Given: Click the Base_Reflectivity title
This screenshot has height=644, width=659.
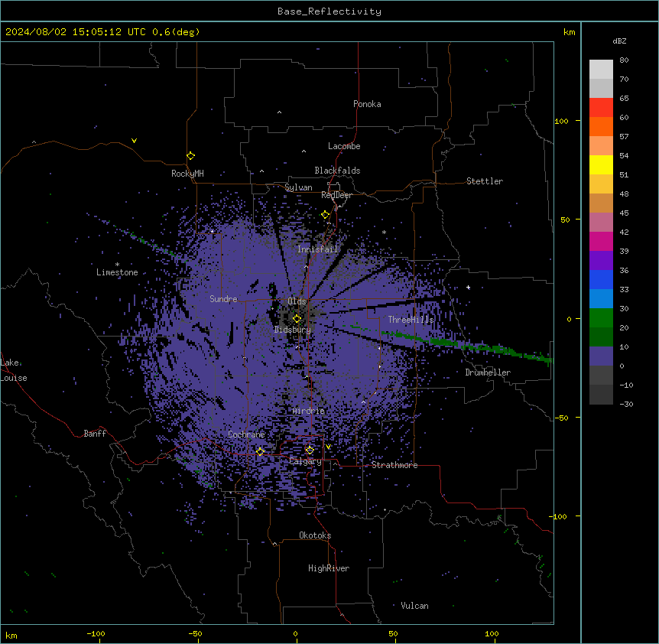Looking at the screenshot, I should 329,11.
